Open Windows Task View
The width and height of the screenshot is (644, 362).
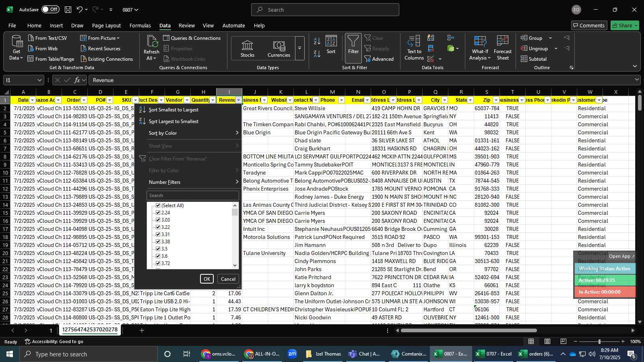point(186,354)
